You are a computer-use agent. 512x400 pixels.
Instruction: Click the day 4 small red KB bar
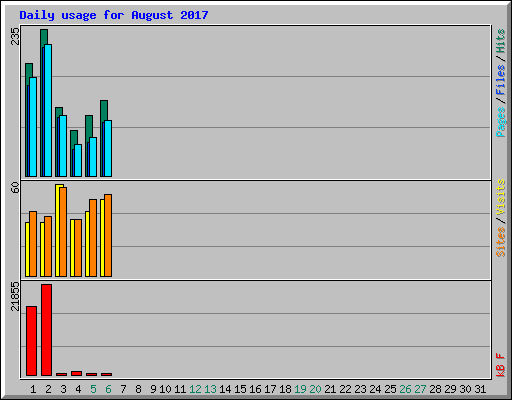[77, 373]
